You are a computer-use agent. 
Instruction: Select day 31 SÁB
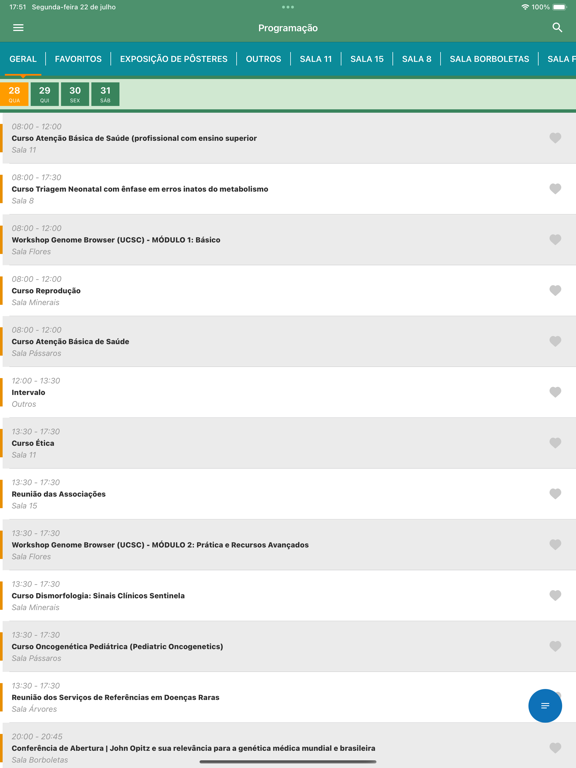[105, 94]
